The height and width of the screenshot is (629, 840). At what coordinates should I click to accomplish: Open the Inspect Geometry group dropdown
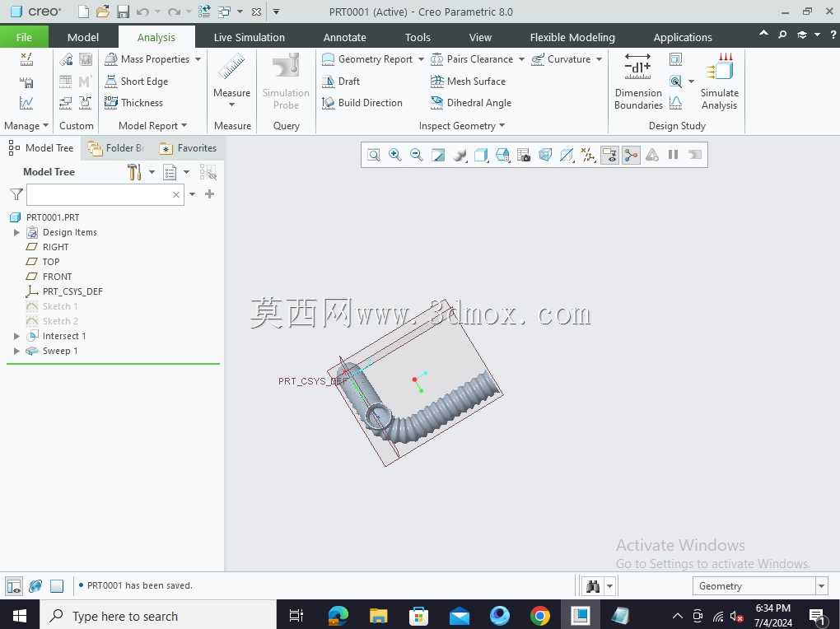tap(462, 126)
